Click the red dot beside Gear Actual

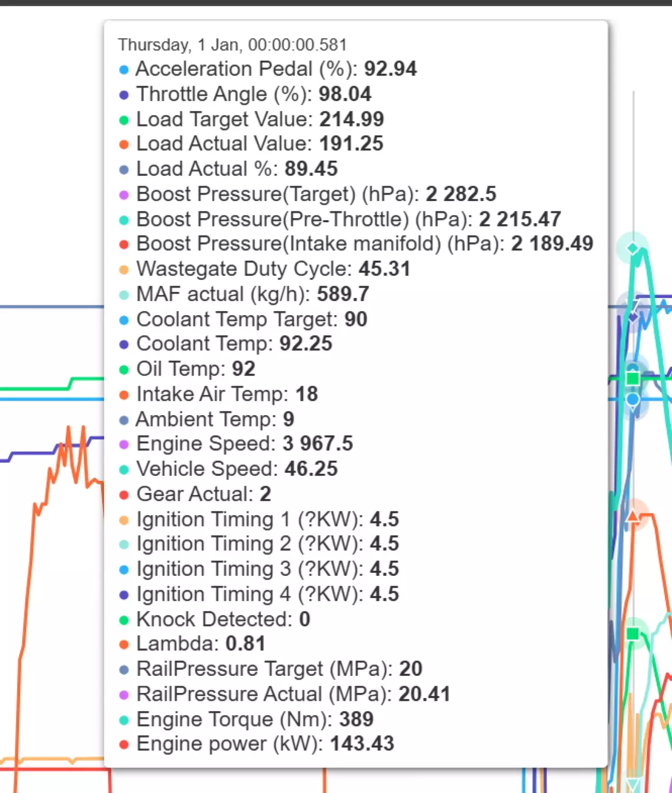point(124,495)
